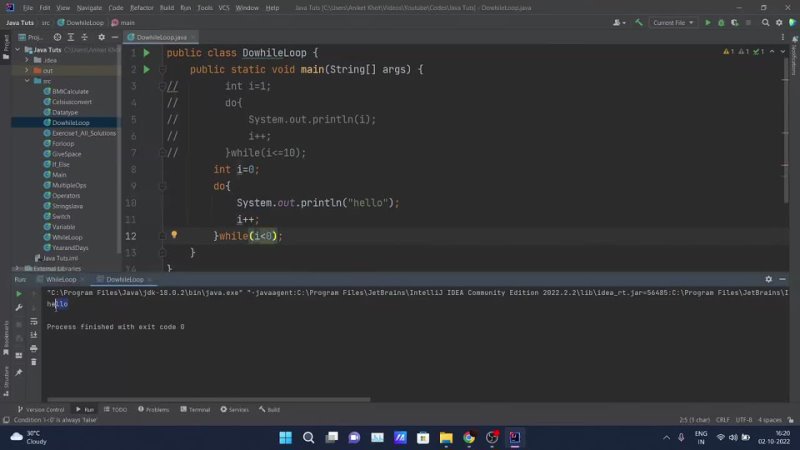This screenshot has width=800, height=450.
Task: Expand all icon in Project panel header
Action: point(71,37)
